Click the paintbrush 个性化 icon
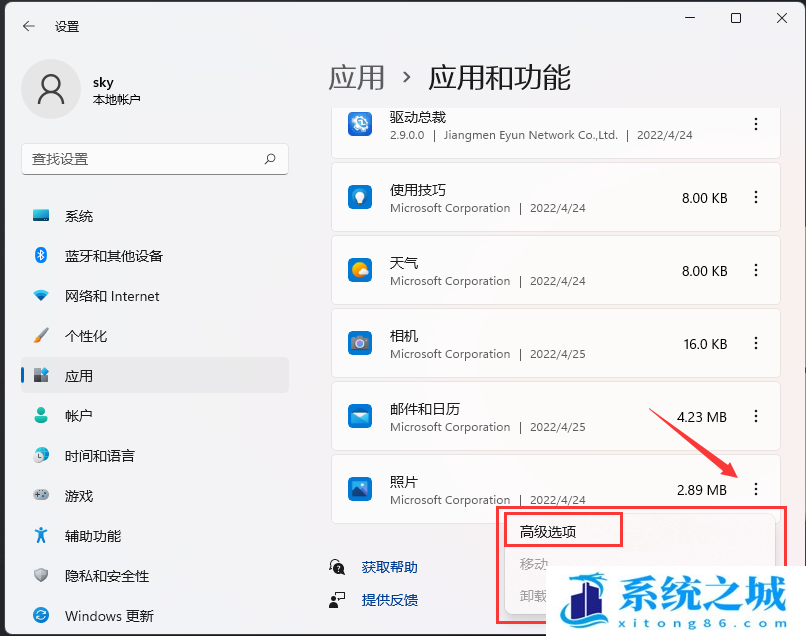Image resolution: width=806 pixels, height=636 pixels. pos(41,335)
